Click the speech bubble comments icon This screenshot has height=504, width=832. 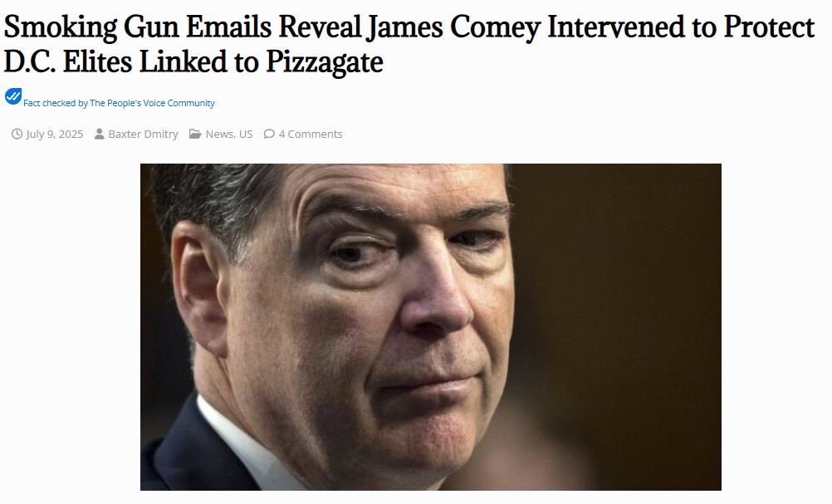point(269,135)
